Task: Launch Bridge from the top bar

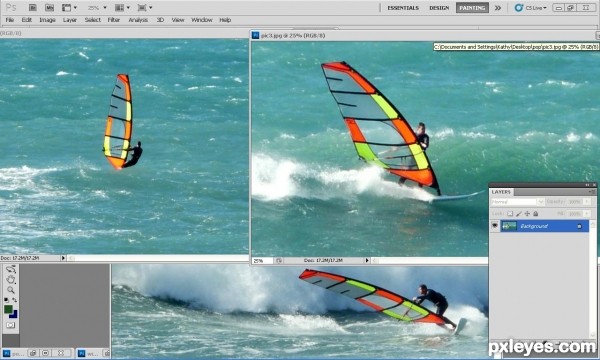Action: pos(33,7)
